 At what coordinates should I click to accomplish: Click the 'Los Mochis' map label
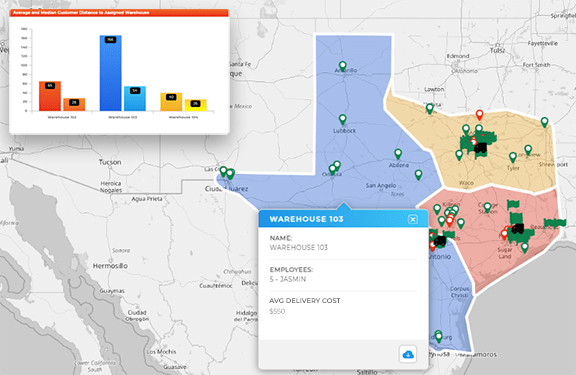pyautogui.click(x=162, y=351)
